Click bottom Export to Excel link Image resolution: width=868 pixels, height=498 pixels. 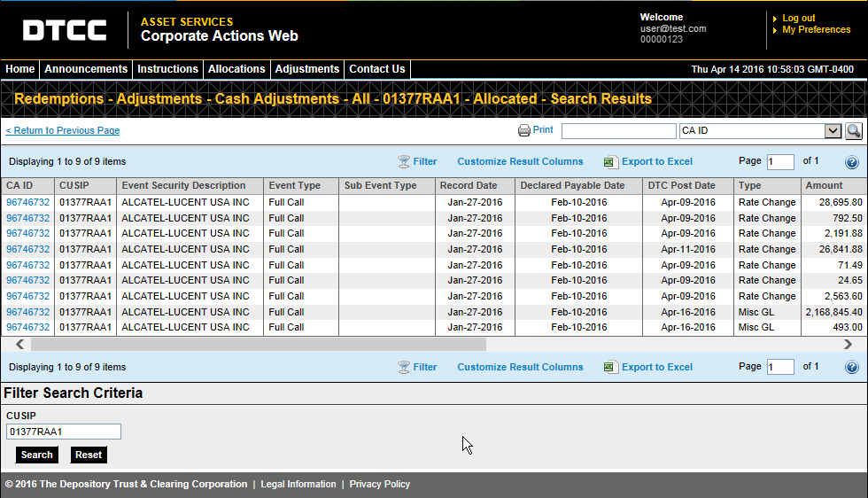(657, 367)
